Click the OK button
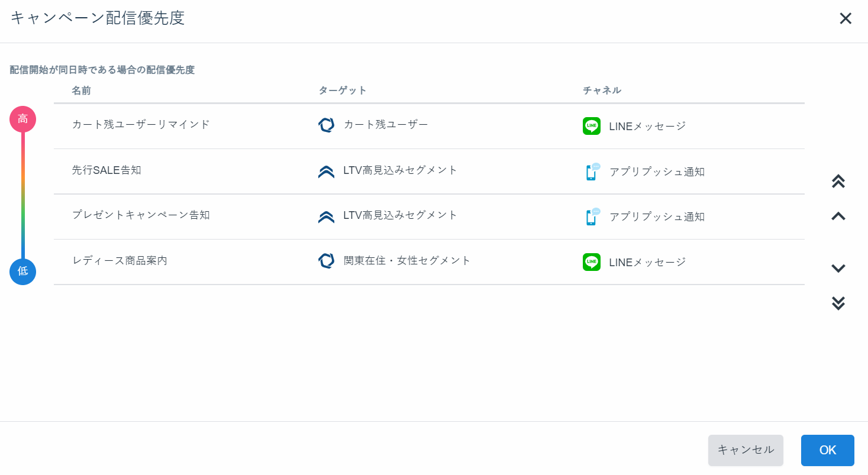The width and height of the screenshot is (868, 475). (x=828, y=450)
